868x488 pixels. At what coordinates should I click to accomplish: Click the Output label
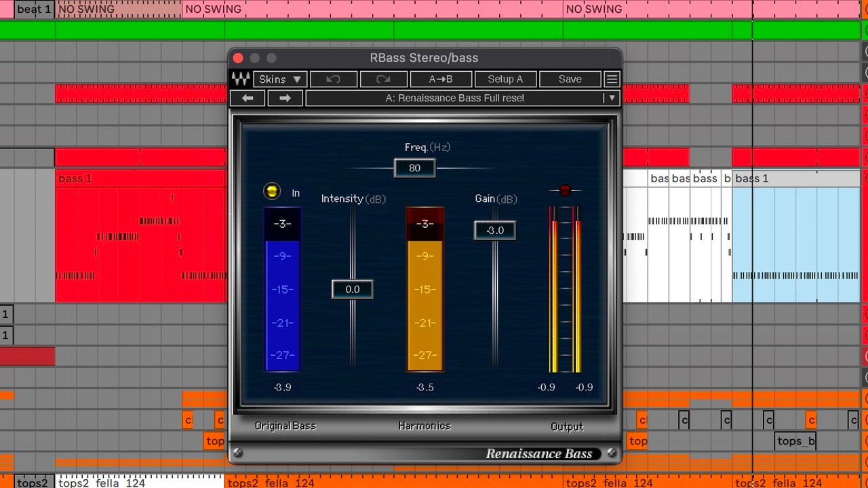[567, 426]
